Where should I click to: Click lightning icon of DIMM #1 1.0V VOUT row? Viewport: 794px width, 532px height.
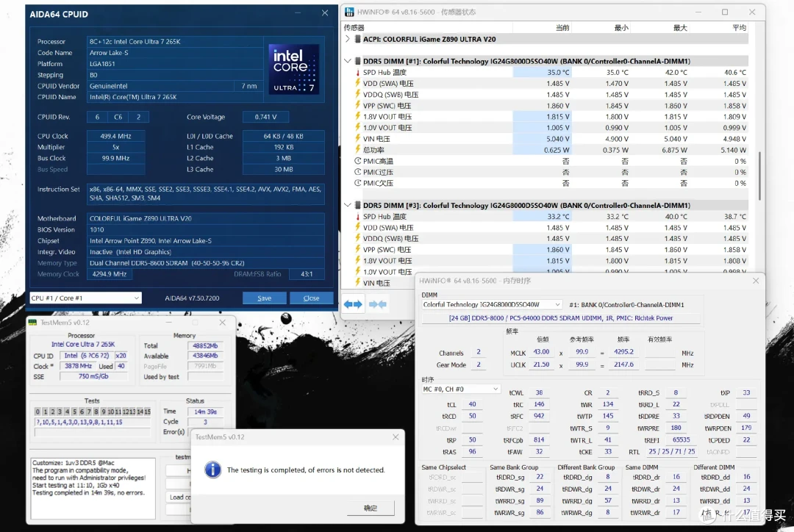[357, 128]
